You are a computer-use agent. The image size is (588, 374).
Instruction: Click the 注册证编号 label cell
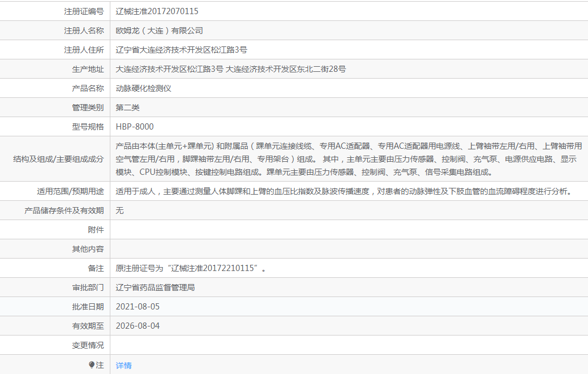(x=84, y=11)
